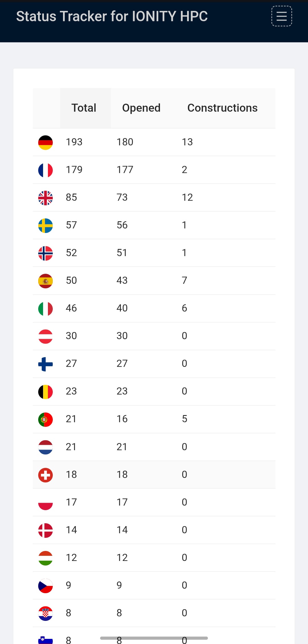Click the Germany flag icon

[x=46, y=142]
